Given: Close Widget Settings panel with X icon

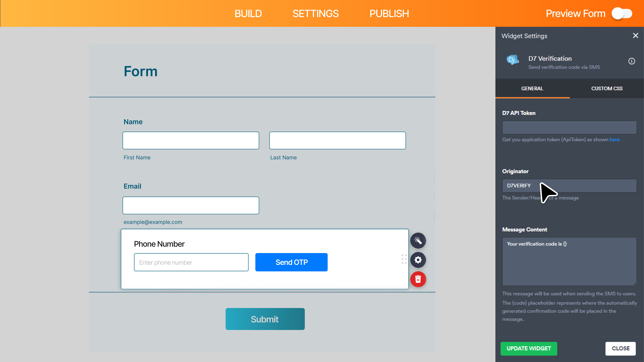Looking at the screenshot, I should [635, 36].
